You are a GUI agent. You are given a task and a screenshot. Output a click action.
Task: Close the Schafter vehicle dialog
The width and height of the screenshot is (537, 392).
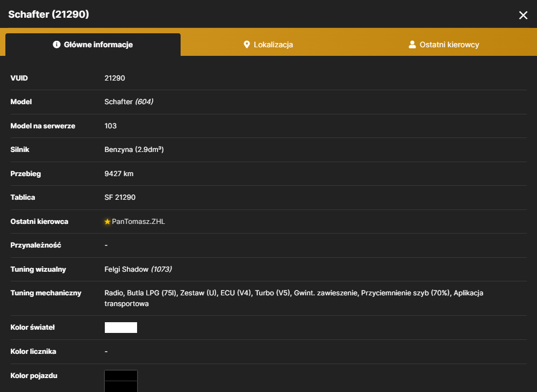pos(523,15)
